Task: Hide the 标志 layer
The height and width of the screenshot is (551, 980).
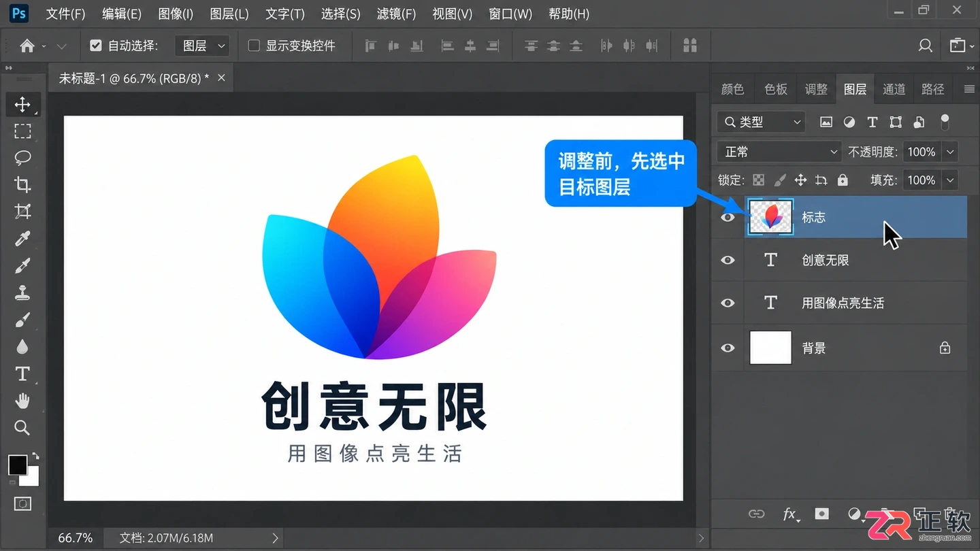Action: (x=728, y=218)
